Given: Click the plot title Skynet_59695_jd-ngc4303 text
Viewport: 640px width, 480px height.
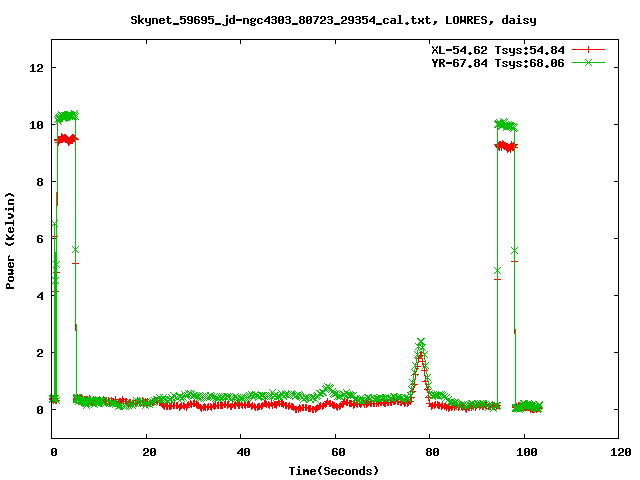Looking at the screenshot, I should 333,20.
